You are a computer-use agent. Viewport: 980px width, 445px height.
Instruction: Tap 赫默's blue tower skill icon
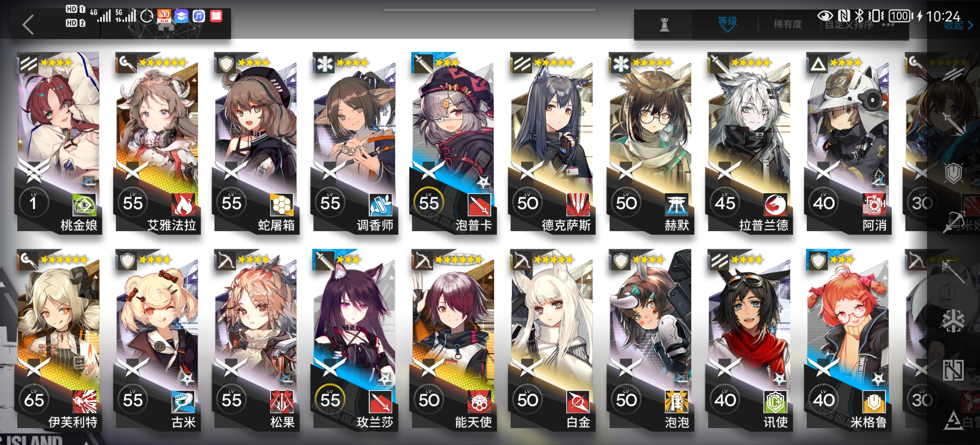[x=676, y=204]
